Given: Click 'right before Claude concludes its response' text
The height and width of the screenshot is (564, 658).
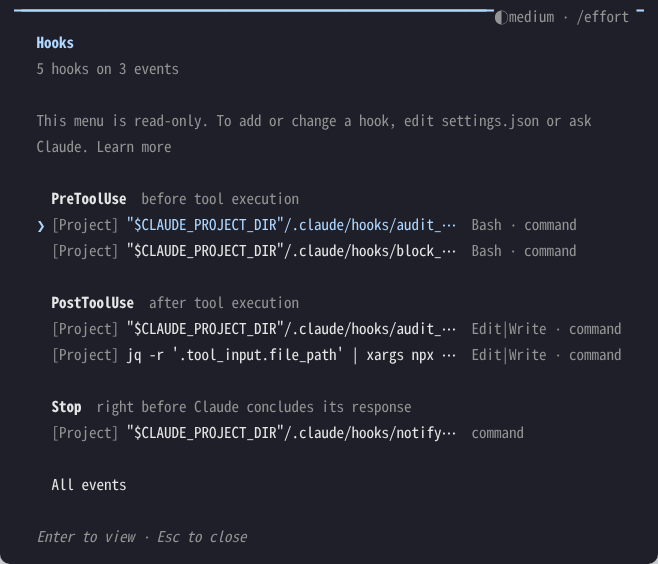Looking at the screenshot, I should click(254, 407).
